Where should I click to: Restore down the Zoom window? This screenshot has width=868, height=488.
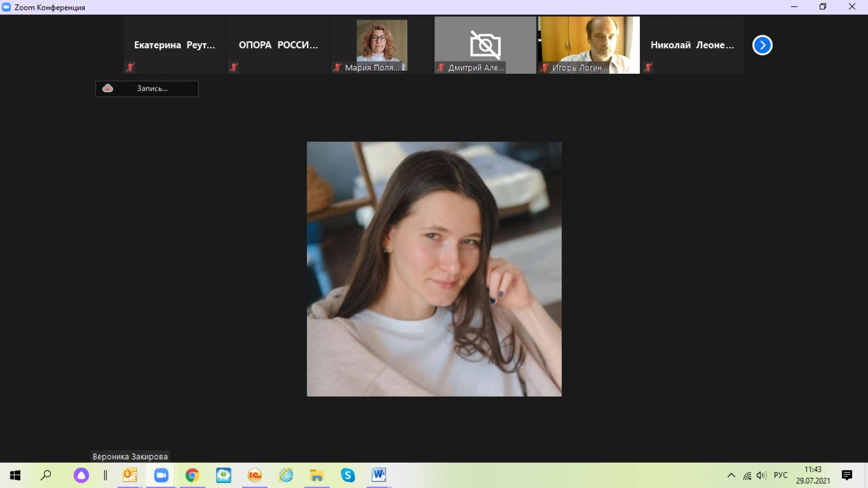[x=823, y=7]
